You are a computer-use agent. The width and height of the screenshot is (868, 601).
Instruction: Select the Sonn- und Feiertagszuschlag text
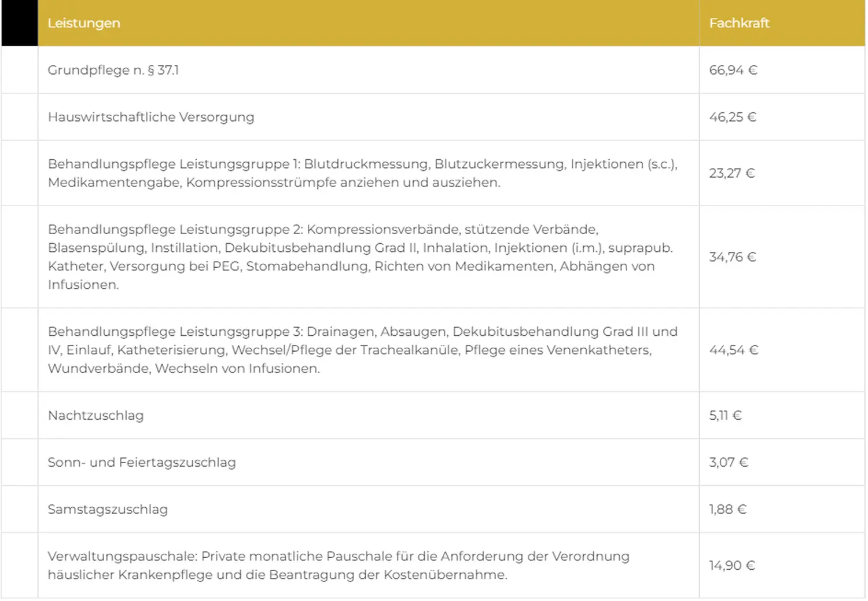coord(142,463)
